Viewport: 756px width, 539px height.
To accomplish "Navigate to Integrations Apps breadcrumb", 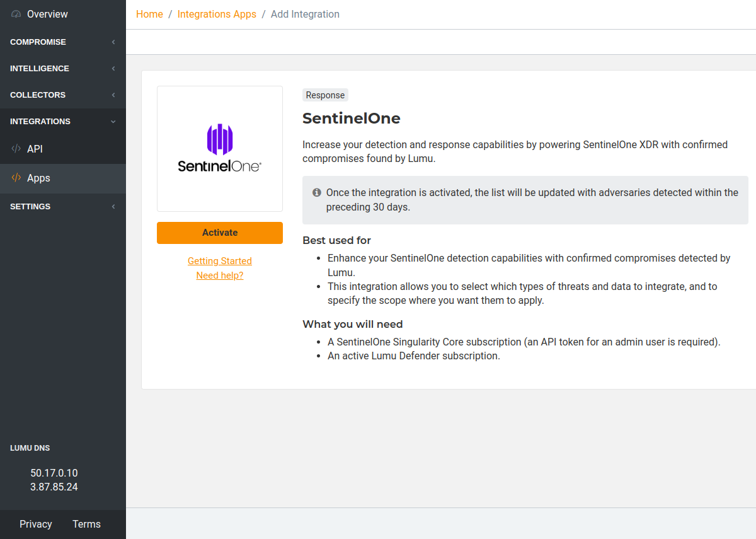I will (x=217, y=14).
